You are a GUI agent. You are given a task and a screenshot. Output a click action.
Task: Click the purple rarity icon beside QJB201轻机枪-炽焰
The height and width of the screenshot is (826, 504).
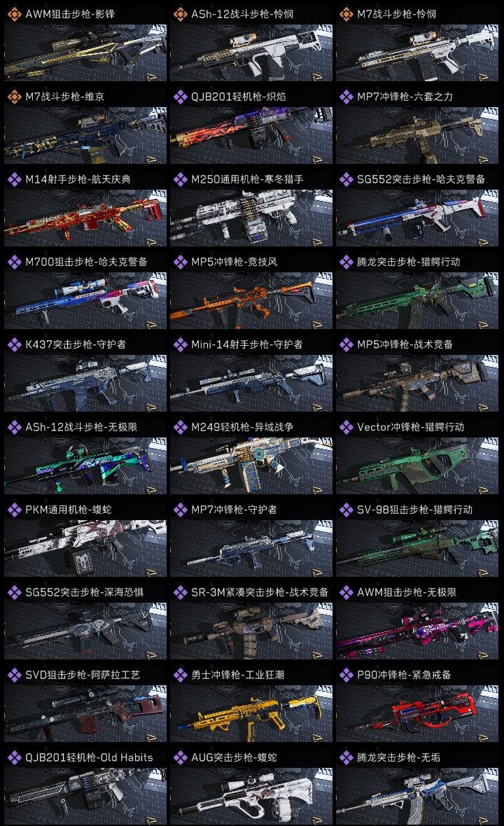(x=180, y=97)
